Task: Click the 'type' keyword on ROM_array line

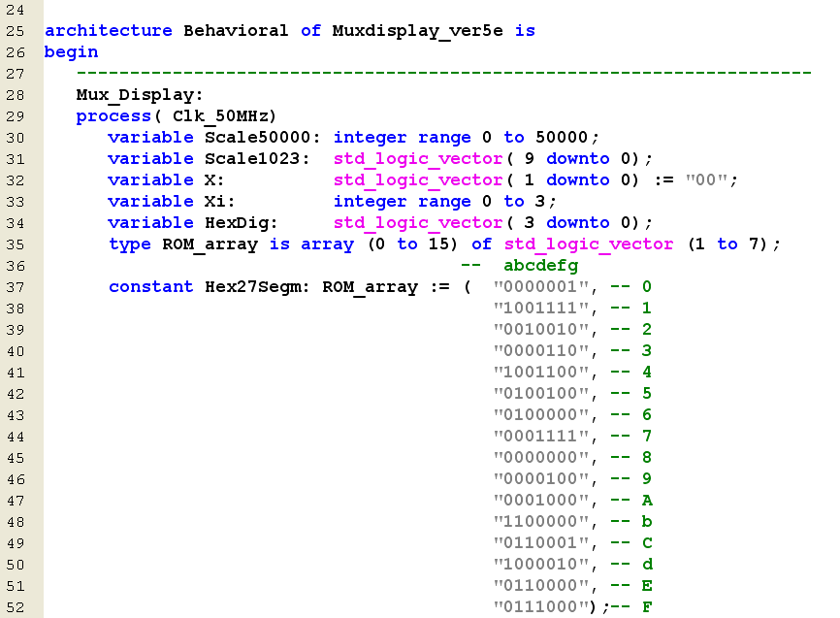Action: tap(130, 244)
